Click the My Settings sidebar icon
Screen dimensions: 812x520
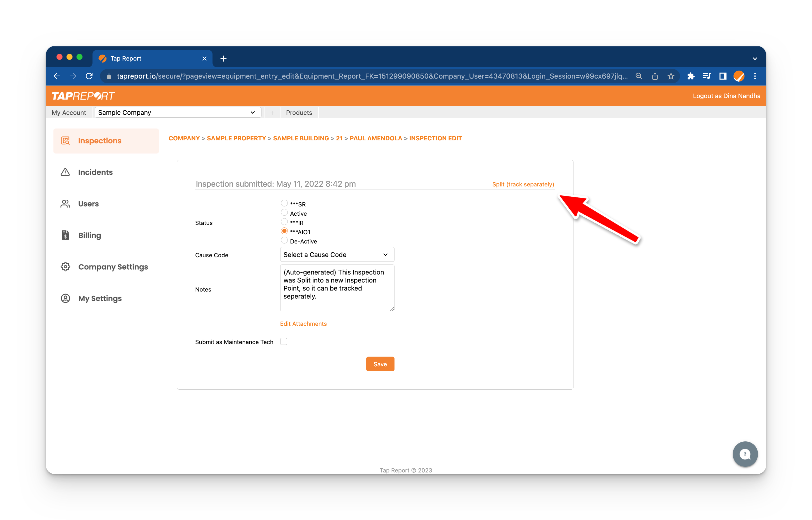pyautogui.click(x=64, y=298)
